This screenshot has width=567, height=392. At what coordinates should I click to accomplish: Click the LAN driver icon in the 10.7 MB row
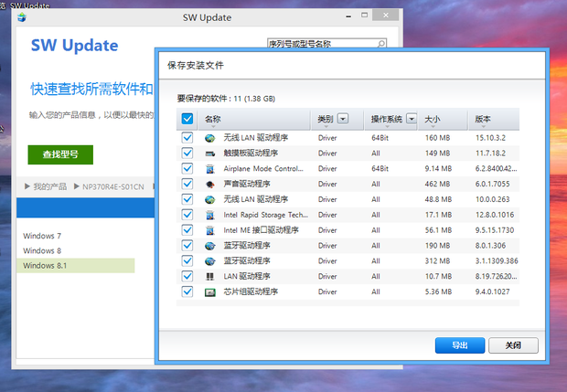click(209, 276)
